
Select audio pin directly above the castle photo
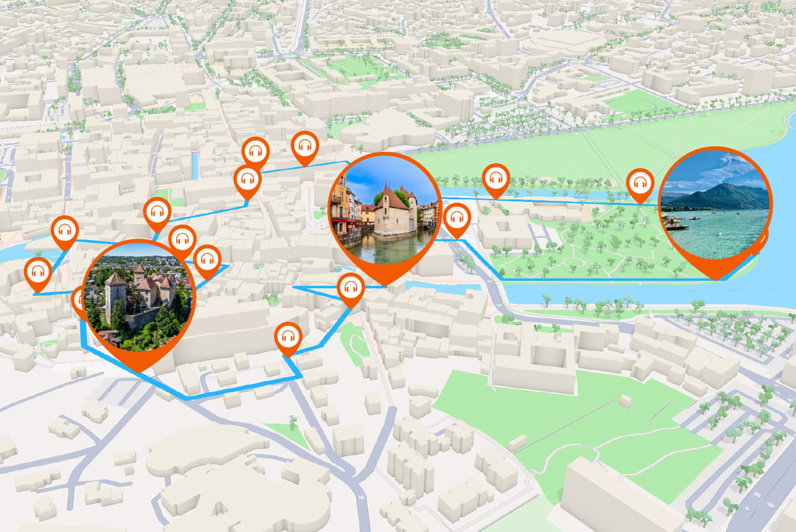[157, 212]
